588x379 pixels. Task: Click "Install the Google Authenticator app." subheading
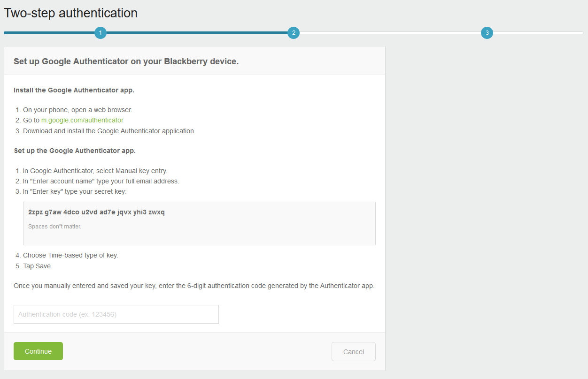point(74,90)
